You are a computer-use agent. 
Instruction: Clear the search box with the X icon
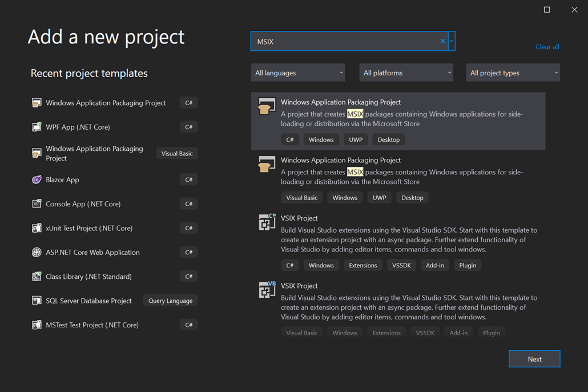pos(442,41)
